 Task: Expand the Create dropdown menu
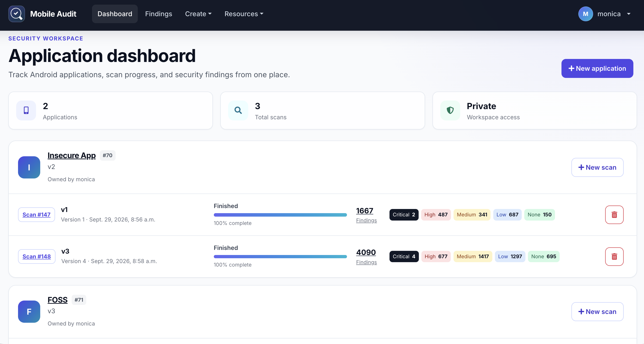pyautogui.click(x=198, y=14)
